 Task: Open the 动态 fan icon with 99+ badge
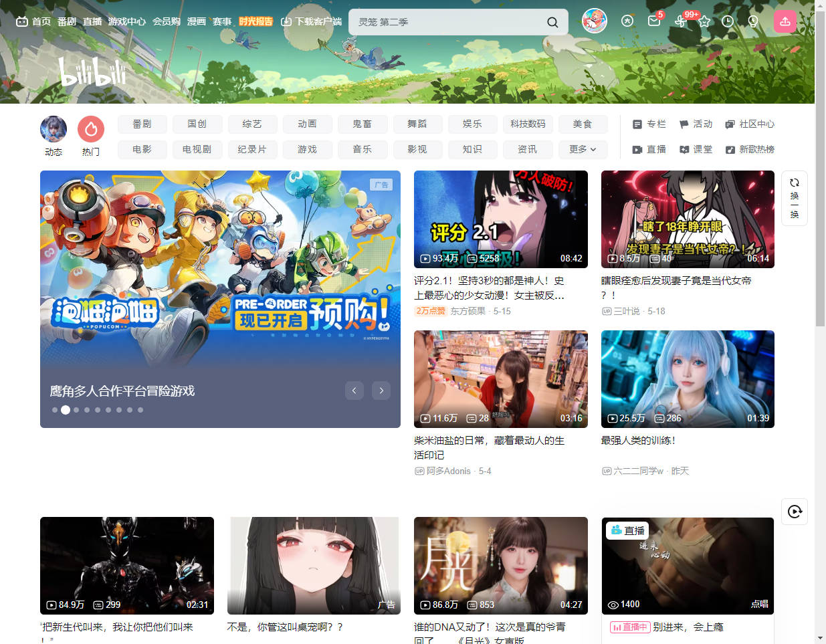pos(681,21)
